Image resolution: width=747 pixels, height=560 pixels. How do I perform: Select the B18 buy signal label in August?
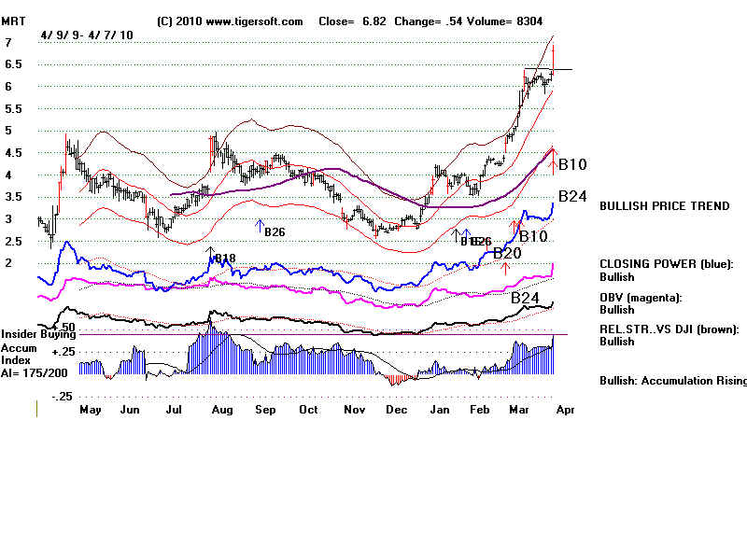coord(225,259)
